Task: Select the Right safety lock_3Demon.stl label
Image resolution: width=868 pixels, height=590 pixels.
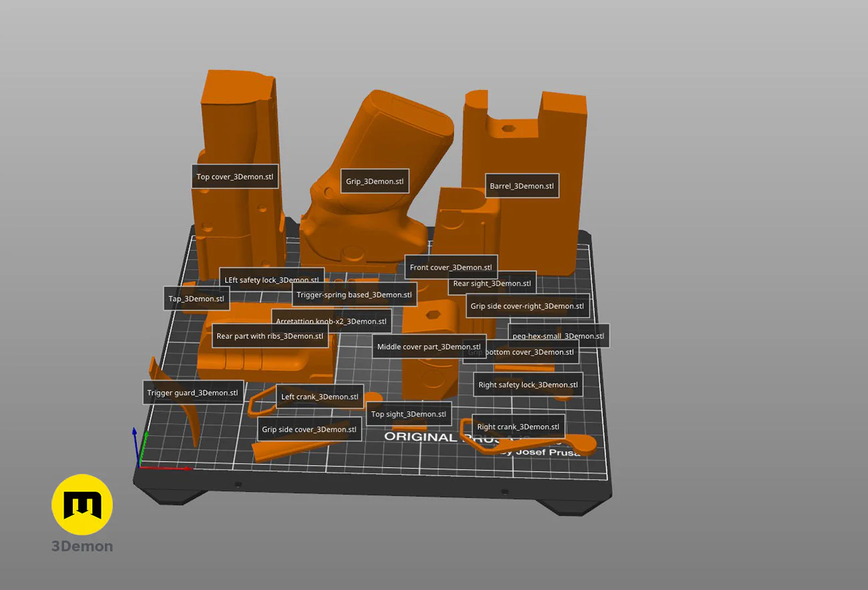Action: click(527, 384)
